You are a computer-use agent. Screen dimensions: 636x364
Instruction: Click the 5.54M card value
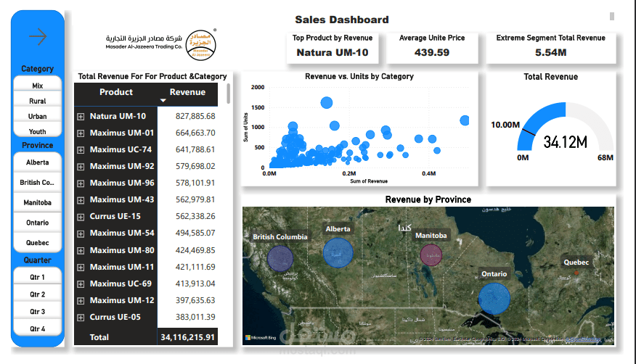coord(551,52)
